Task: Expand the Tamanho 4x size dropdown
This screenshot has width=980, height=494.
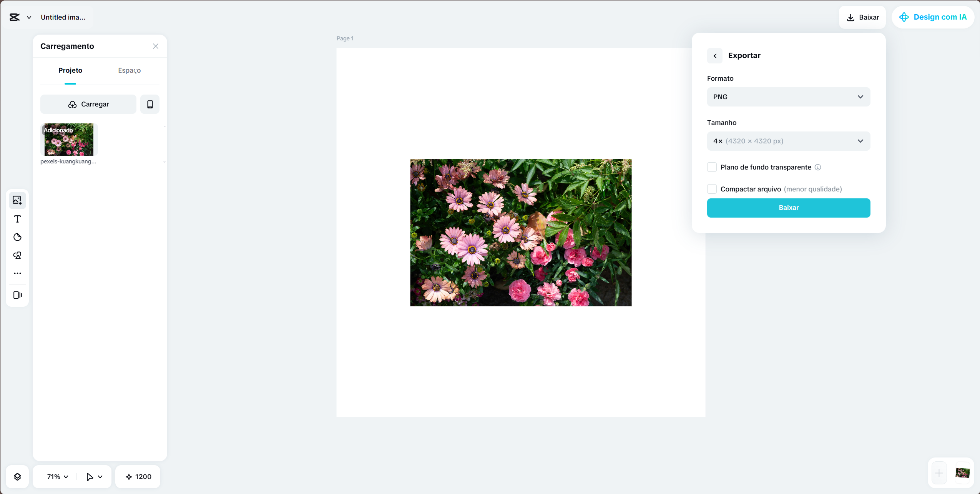Action: [x=788, y=141]
